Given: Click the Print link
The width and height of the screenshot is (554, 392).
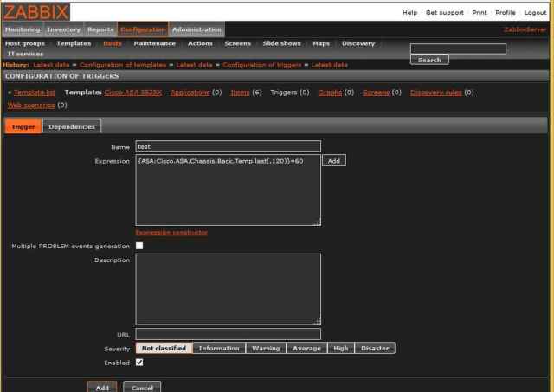Looking at the screenshot, I should [479, 13].
